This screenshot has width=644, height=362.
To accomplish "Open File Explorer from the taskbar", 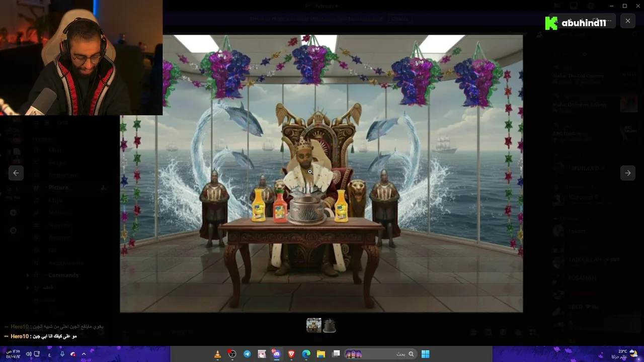I will 321,354.
